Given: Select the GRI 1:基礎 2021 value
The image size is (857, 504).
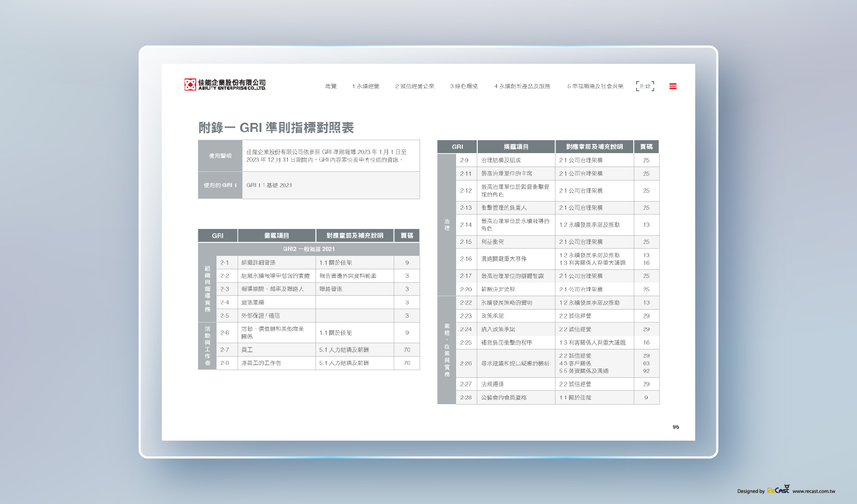Looking at the screenshot, I should [269, 185].
